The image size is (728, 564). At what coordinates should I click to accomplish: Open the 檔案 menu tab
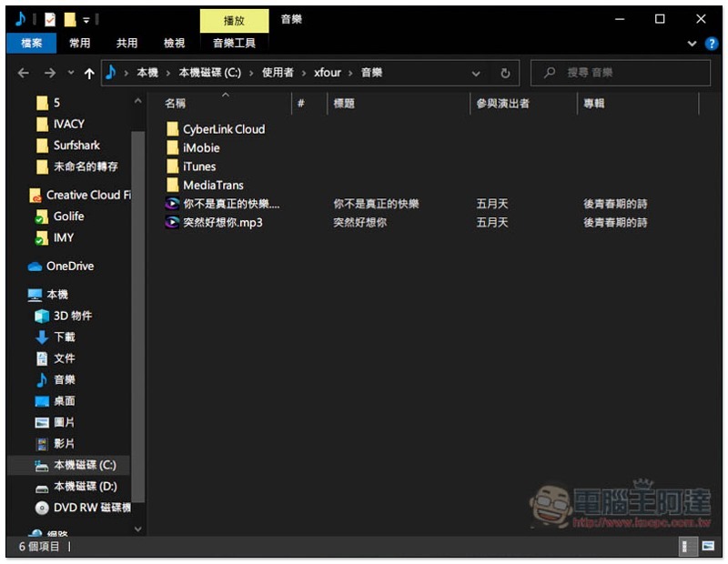pos(32,43)
